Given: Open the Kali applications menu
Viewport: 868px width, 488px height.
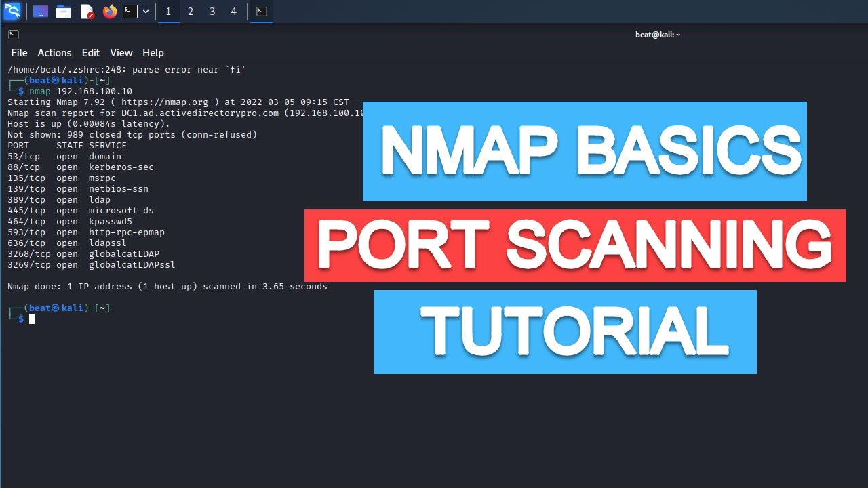Looking at the screenshot, I should (12, 12).
